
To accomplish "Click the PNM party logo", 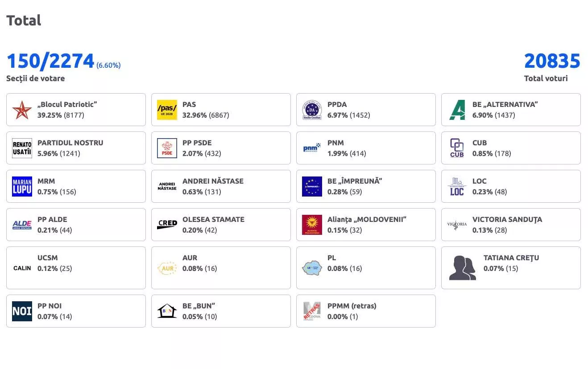I will 312,148.
